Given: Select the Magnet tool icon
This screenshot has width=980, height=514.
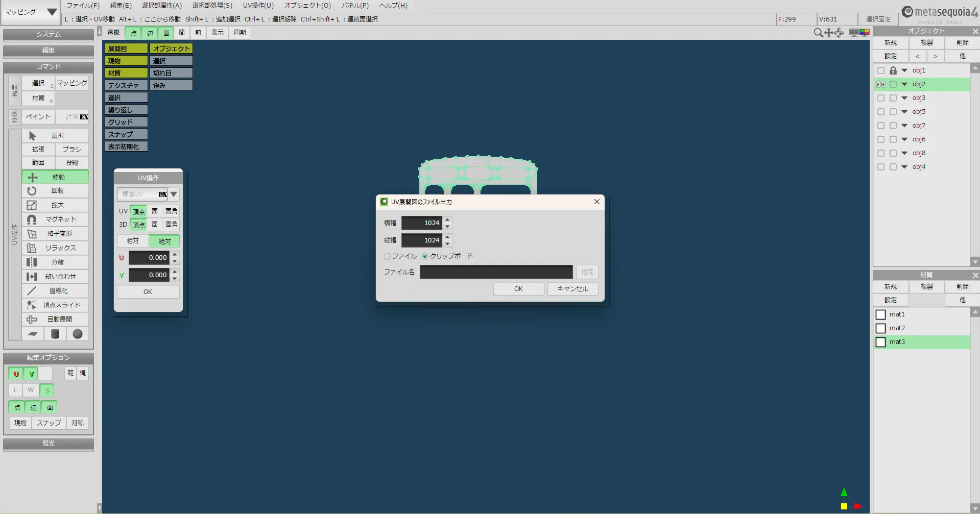Looking at the screenshot, I should coord(32,219).
